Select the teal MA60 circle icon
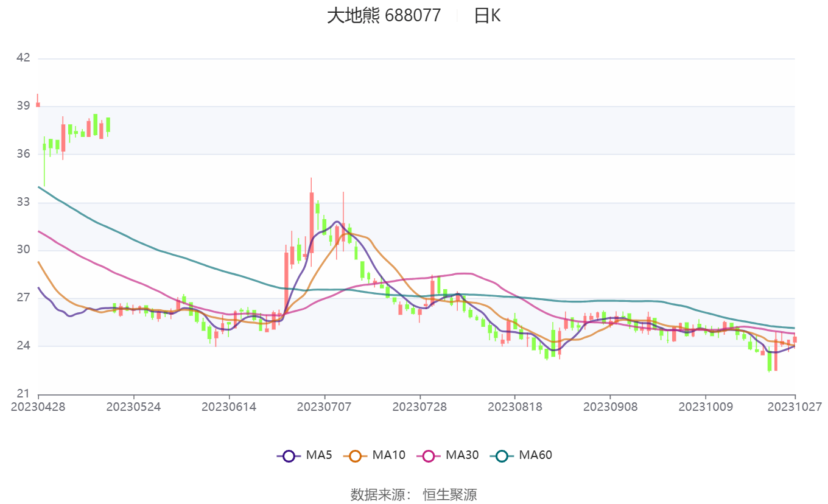The image size is (828, 504). pos(503,455)
